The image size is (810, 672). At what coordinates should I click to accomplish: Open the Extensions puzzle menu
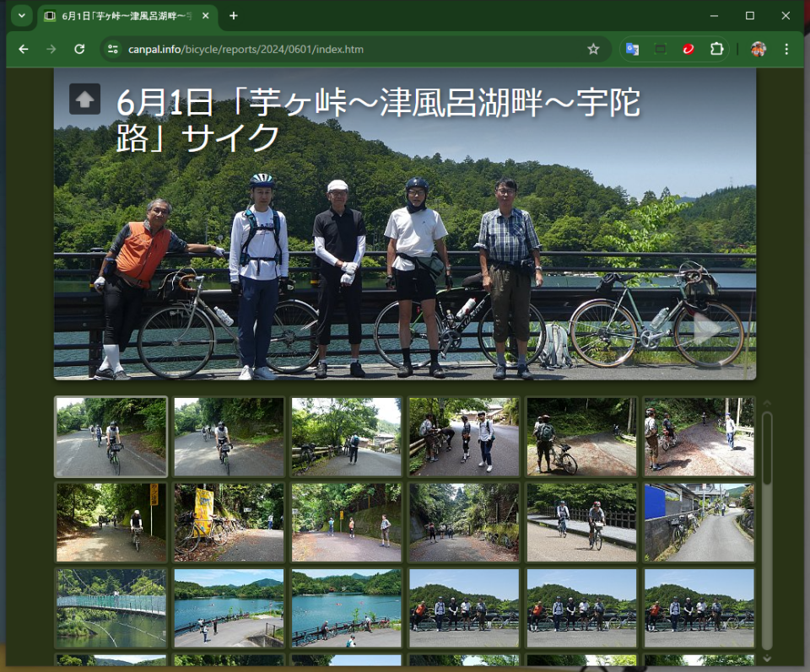point(716,49)
